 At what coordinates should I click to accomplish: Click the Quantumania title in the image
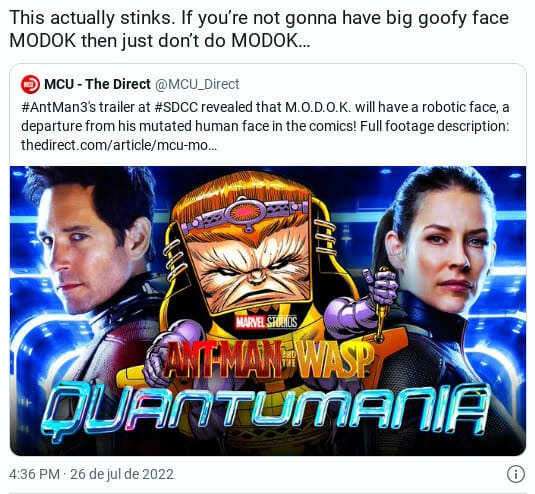point(265,411)
